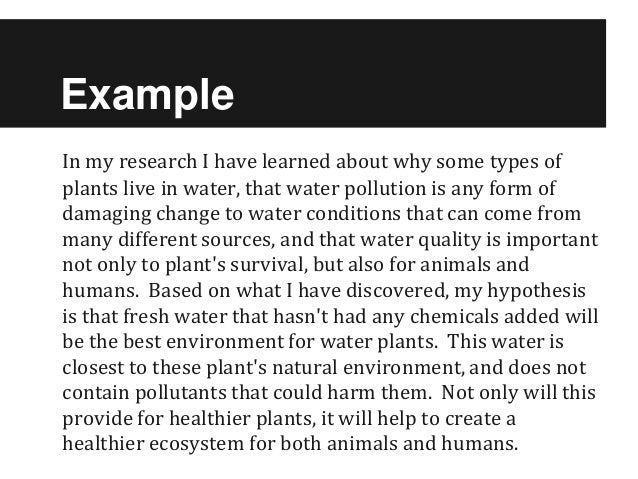The height and width of the screenshot is (479, 638).
Task: Click the word "humans." starting the sixth line
Action: tap(98, 290)
